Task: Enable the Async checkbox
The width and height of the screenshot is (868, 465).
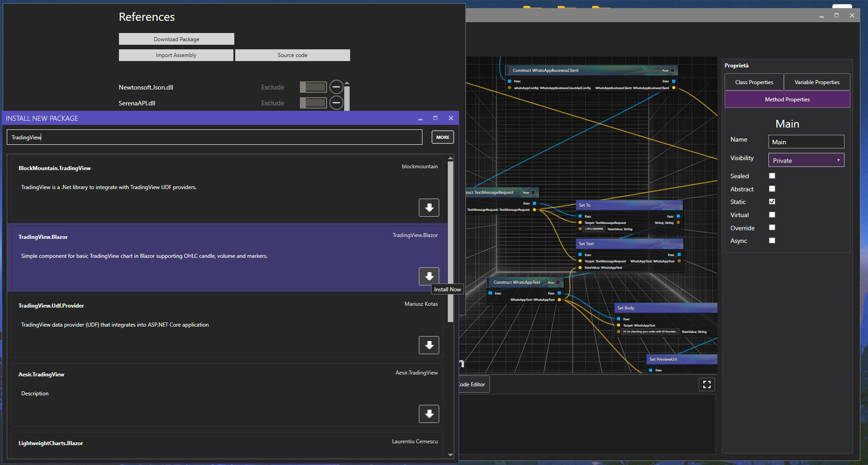Action: (x=772, y=241)
